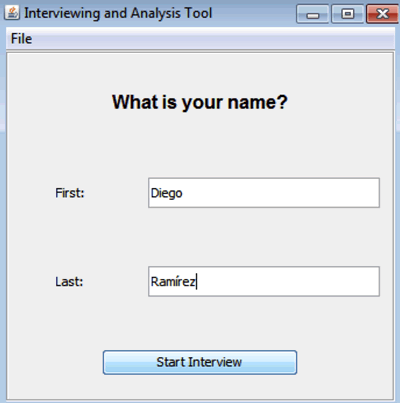Click the window title text in title bar

tap(118, 13)
